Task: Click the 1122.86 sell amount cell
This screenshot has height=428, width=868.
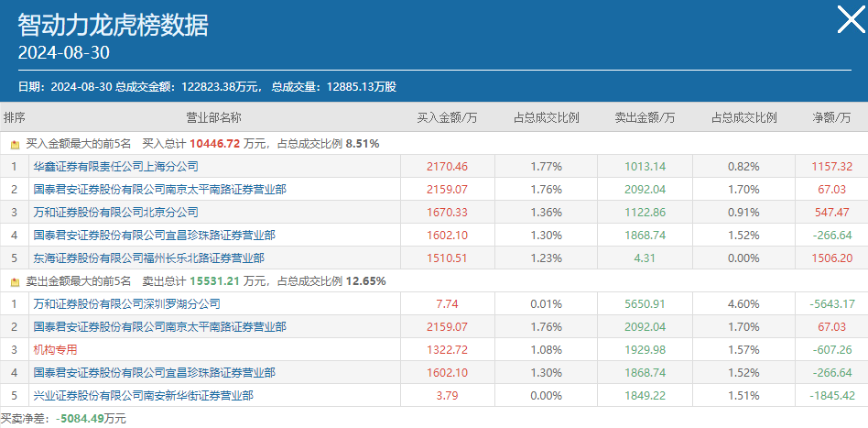Action: point(645,213)
